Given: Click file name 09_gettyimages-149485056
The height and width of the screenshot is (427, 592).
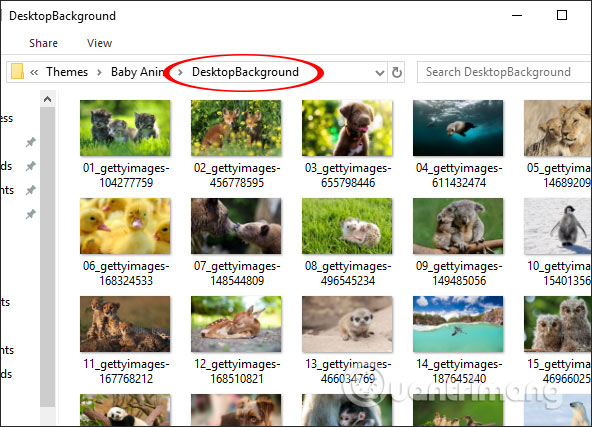Looking at the screenshot, I should (x=459, y=273).
